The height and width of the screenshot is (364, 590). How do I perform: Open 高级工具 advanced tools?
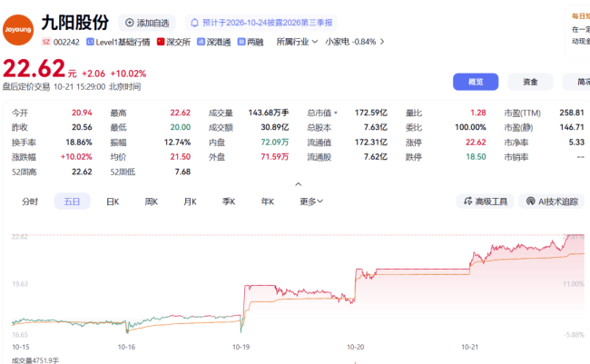[485, 202]
